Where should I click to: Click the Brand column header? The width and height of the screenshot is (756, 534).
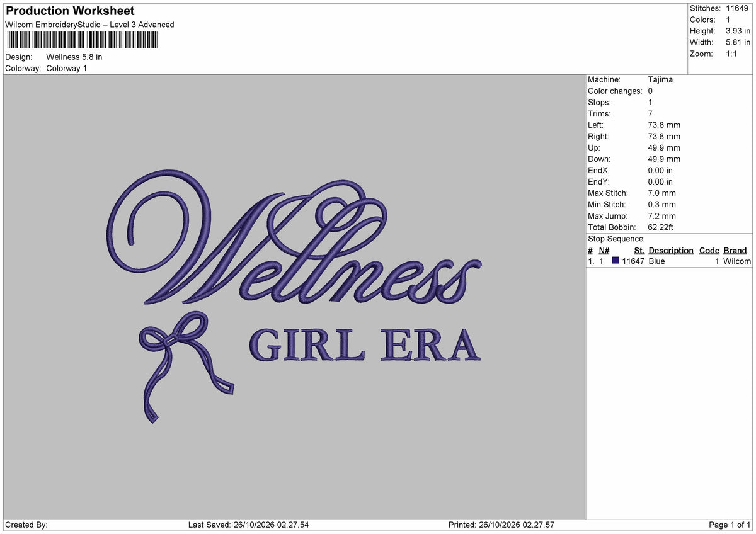tap(735, 250)
